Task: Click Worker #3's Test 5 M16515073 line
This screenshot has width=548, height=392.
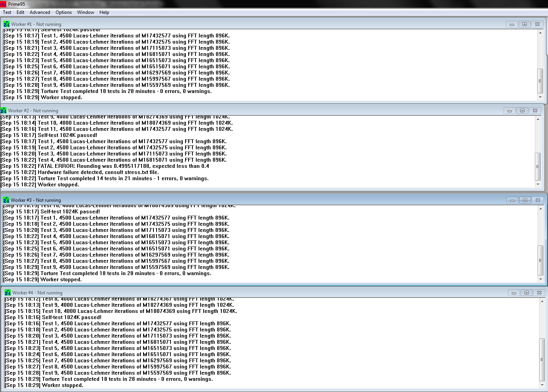Action: pyautogui.click(x=116, y=243)
